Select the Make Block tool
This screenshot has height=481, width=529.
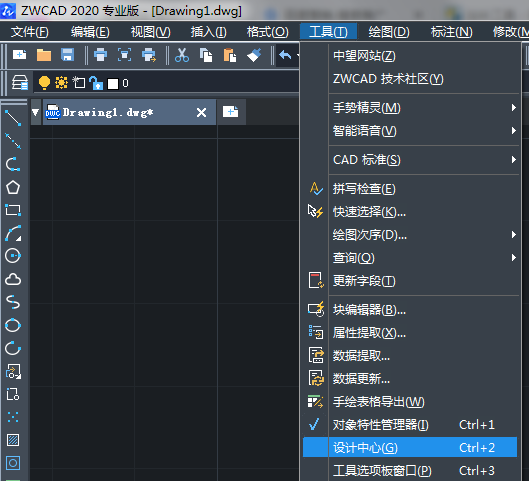[x=13, y=394]
